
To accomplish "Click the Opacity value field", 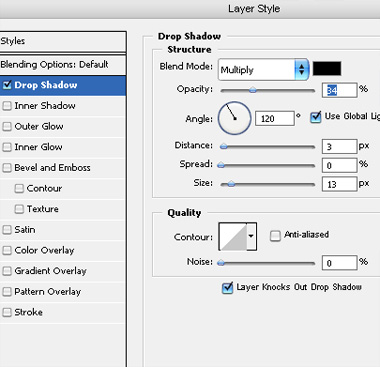I will (340, 90).
